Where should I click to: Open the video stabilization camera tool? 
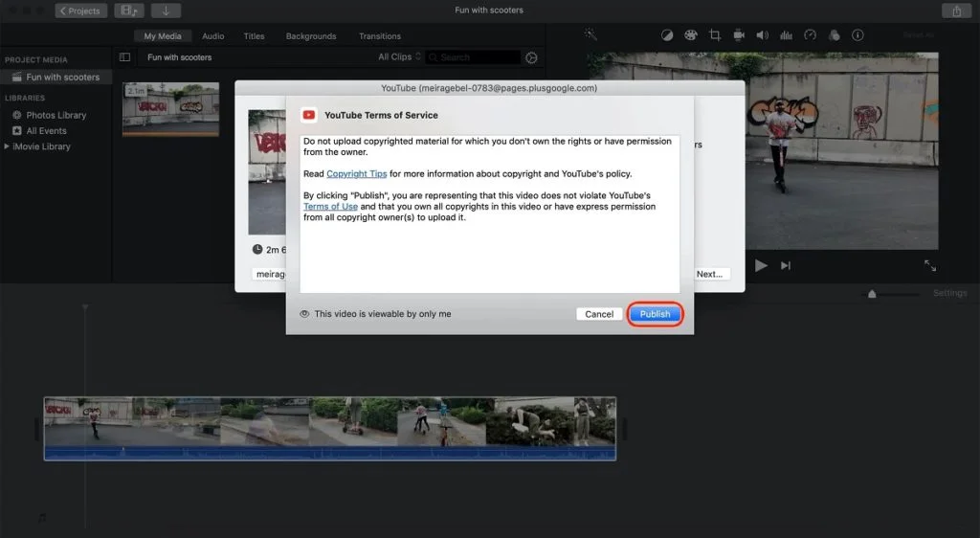click(x=739, y=35)
